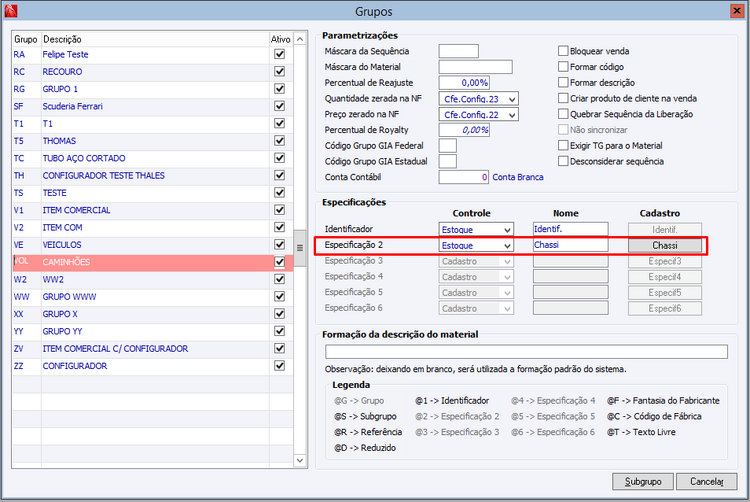
Task: Click the Chassi cadastro button
Action: (x=665, y=245)
